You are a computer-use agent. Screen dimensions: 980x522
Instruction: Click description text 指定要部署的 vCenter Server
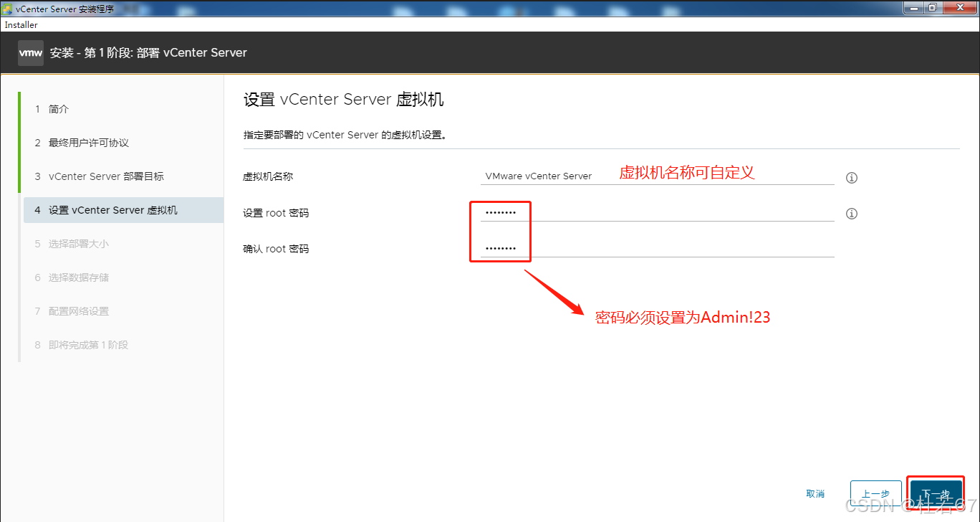[345, 135]
